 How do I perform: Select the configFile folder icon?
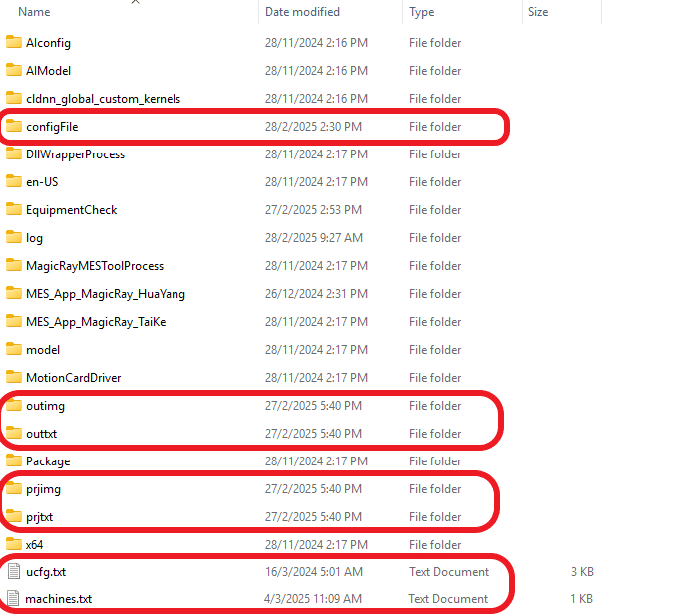tap(14, 126)
